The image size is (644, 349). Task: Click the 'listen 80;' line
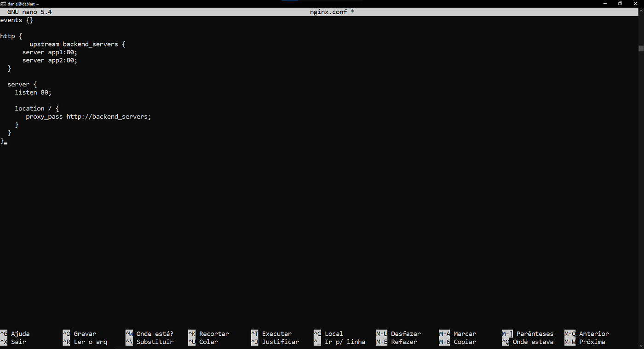pyautogui.click(x=33, y=92)
